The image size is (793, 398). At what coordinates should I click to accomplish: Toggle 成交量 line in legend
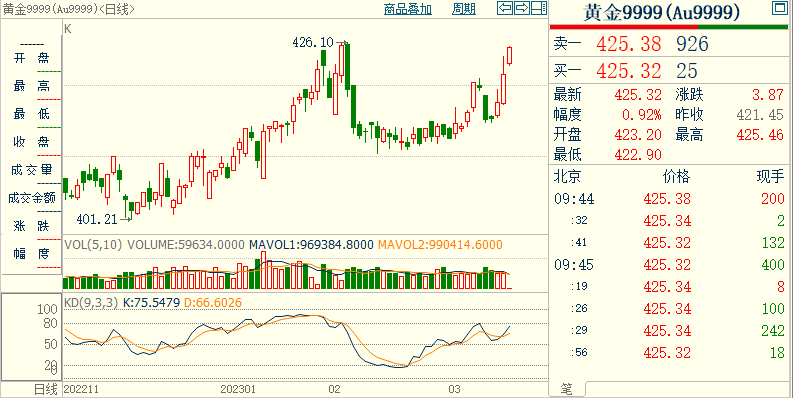pos(31,170)
